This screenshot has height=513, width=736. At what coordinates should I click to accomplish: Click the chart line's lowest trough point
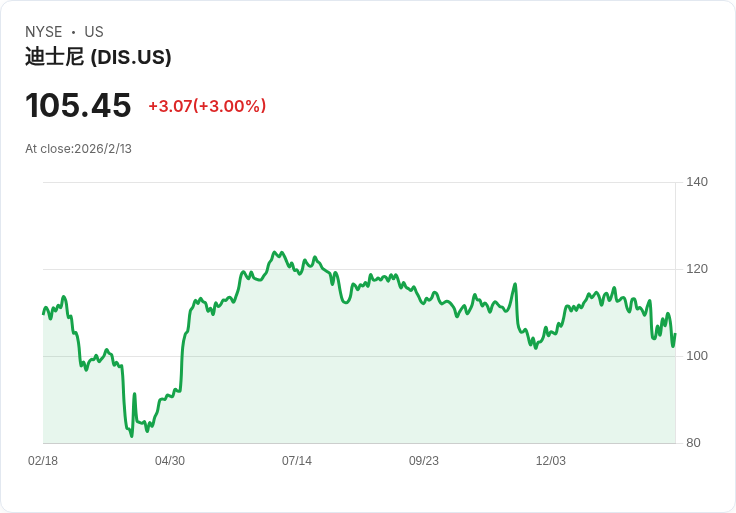pos(131,436)
